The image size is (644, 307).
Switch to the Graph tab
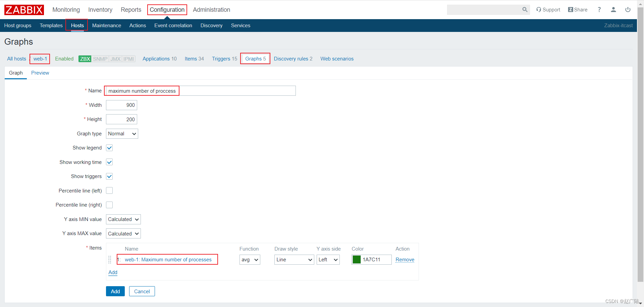(x=16, y=73)
